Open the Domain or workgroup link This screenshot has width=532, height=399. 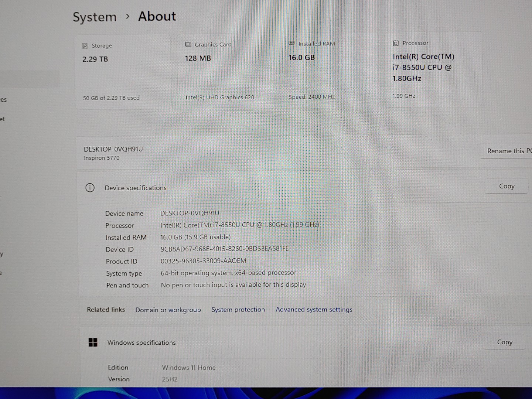(168, 310)
